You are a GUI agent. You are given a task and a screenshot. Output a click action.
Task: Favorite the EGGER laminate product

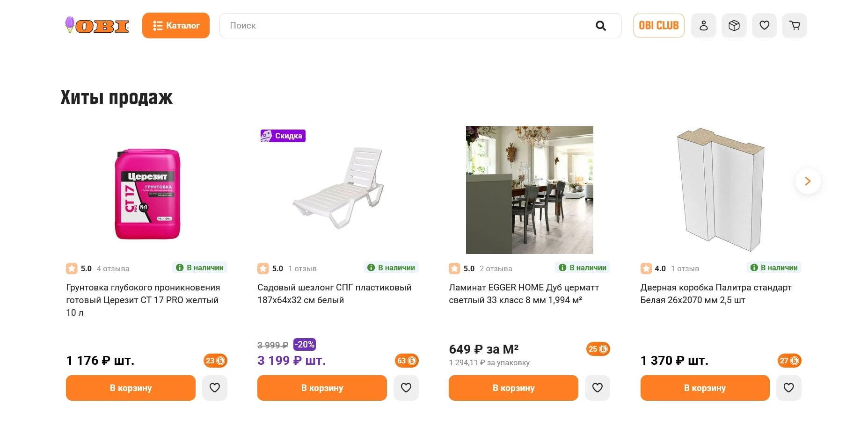pos(598,388)
